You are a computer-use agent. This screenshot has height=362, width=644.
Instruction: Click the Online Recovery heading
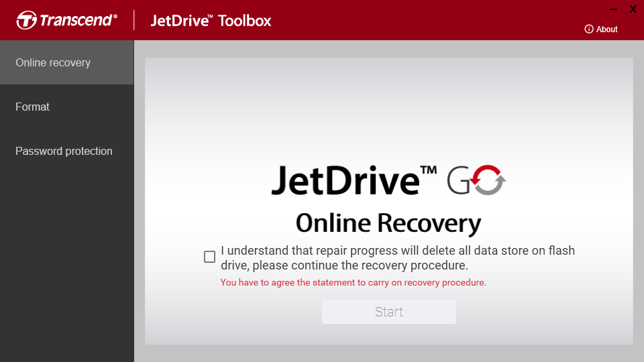coord(388,223)
